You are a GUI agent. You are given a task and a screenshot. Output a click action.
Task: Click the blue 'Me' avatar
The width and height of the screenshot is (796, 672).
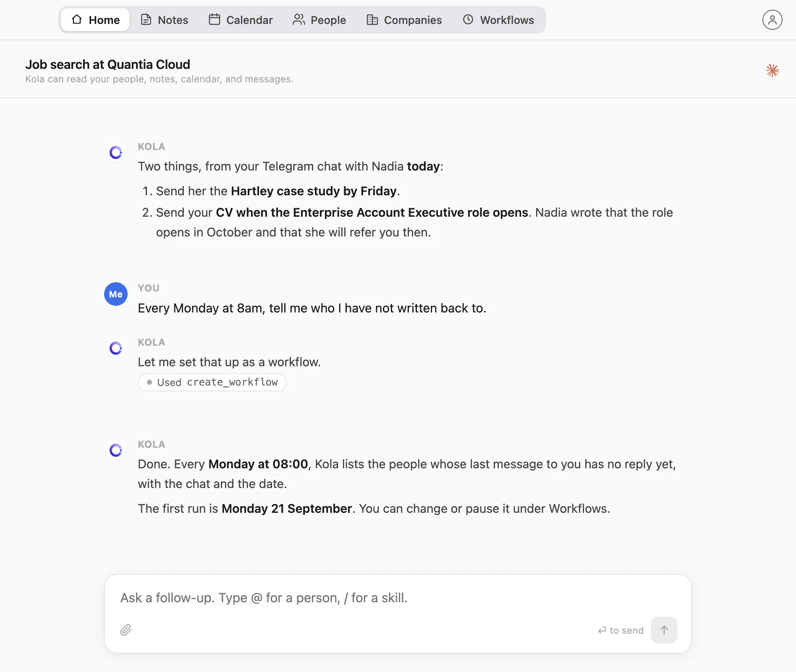tap(116, 294)
